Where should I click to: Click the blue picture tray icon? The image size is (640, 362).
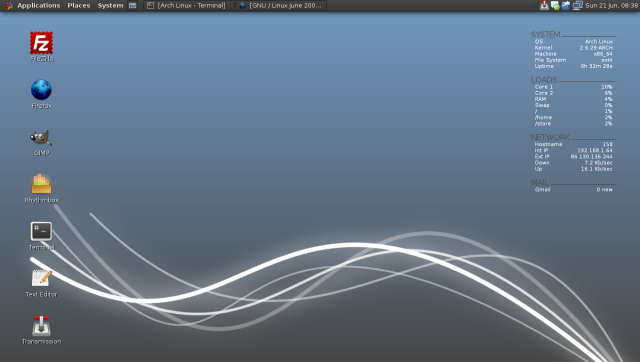(566, 5)
